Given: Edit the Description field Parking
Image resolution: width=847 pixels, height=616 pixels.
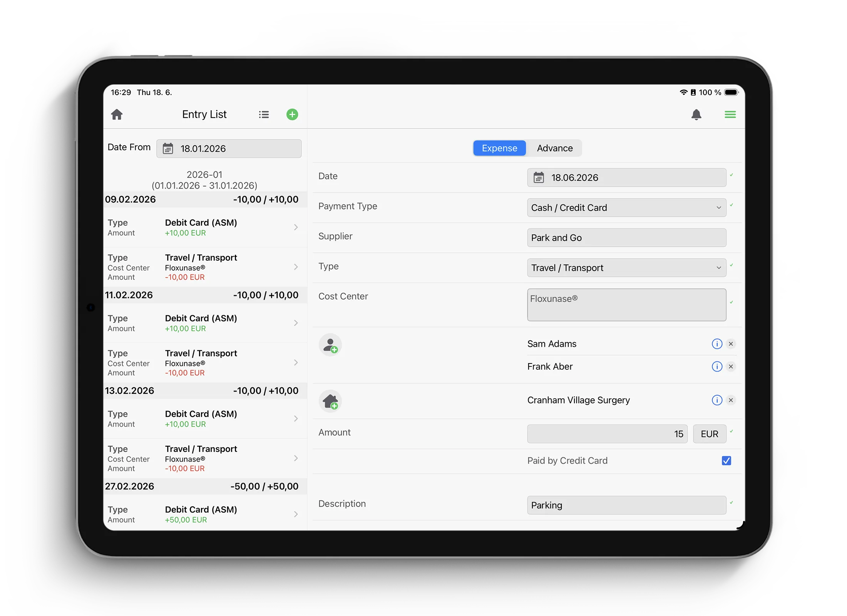Looking at the screenshot, I should pyautogui.click(x=626, y=505).
